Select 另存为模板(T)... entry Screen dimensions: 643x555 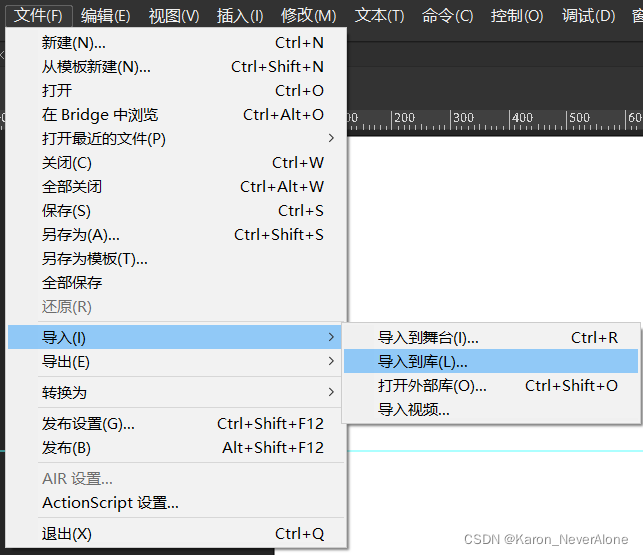[x=177, y=259]
